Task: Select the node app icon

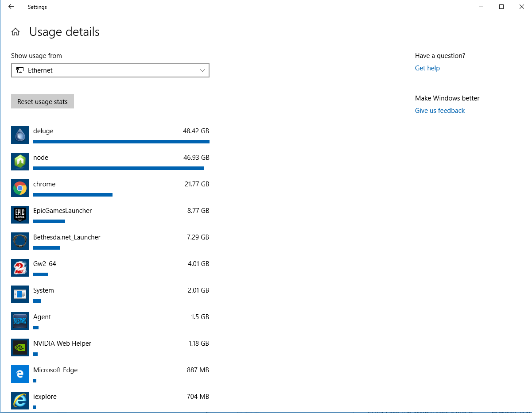Action: [x=20, y=162]
